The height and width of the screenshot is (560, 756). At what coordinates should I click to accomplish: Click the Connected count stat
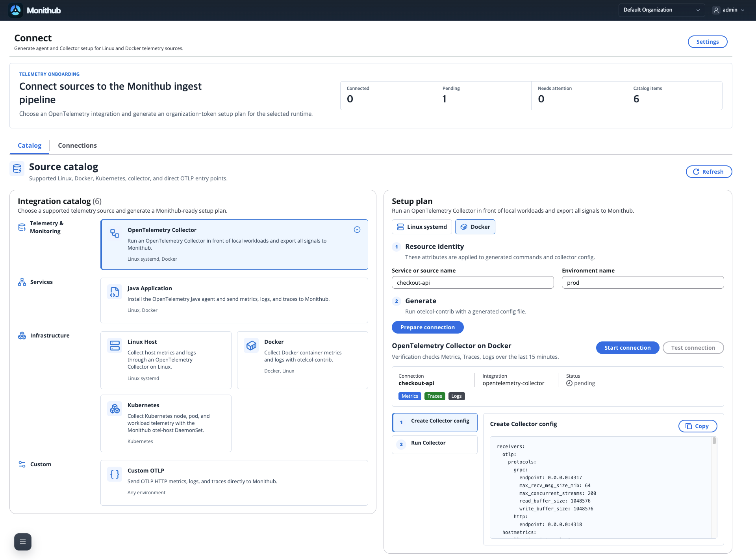388,96
